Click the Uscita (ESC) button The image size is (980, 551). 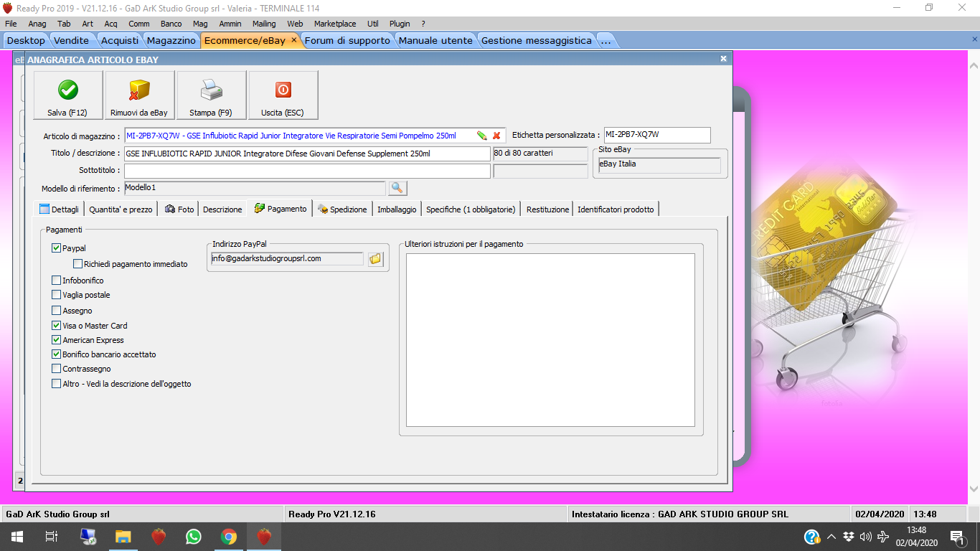tap(283, 95)
